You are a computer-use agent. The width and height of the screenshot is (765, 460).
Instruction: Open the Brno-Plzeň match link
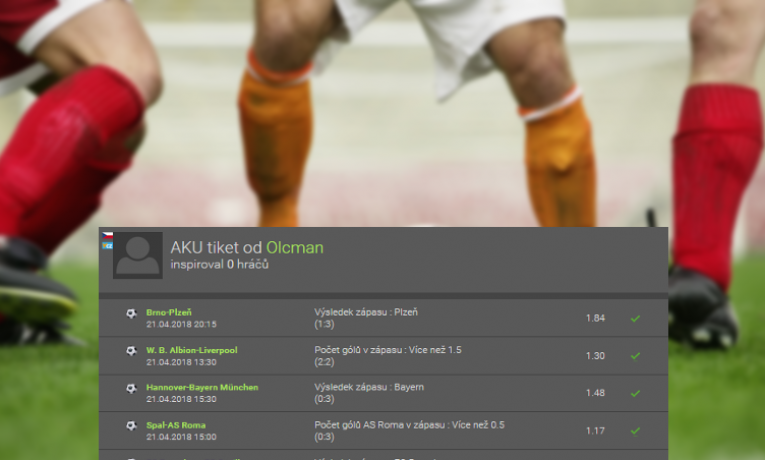tap(169, 312)
